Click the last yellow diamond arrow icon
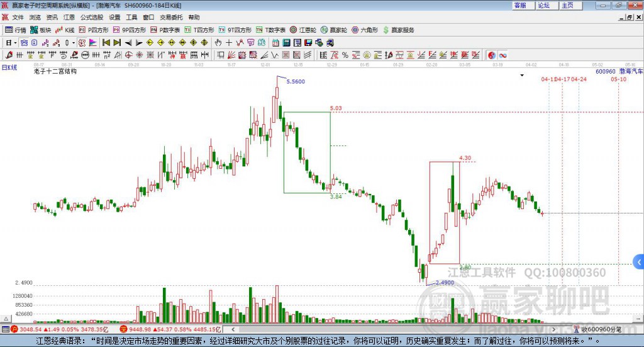Screen dimensions: 644x347 point(204,43)
